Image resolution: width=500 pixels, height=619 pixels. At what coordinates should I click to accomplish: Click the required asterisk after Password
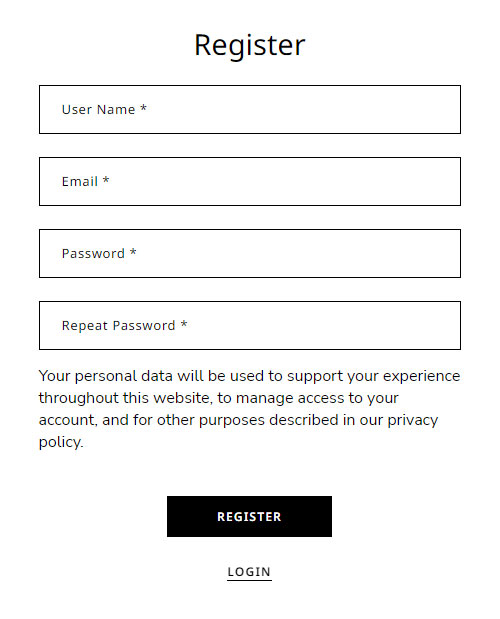(133, 252)
